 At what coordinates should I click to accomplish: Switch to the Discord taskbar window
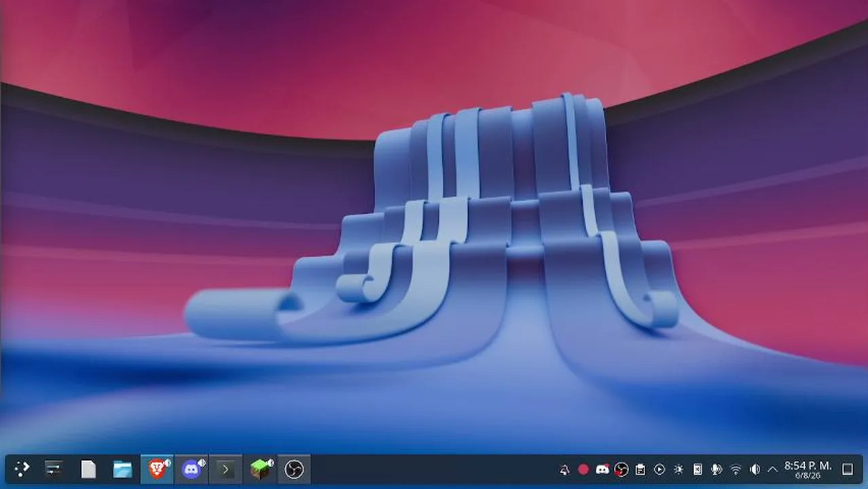(x=192, y=469)
